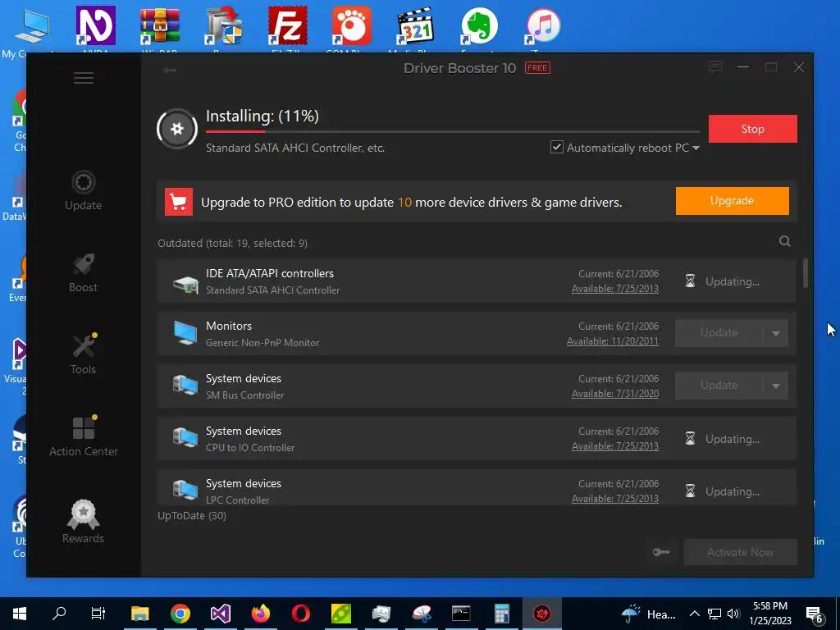Screen dimensions: 840x630
Task: Open Calculator from taskbar
Action: 501,614
